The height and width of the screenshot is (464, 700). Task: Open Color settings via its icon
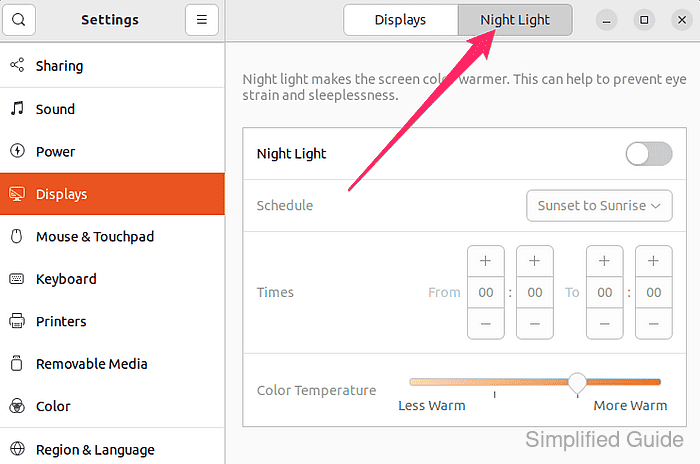click(x=17, y=406)
